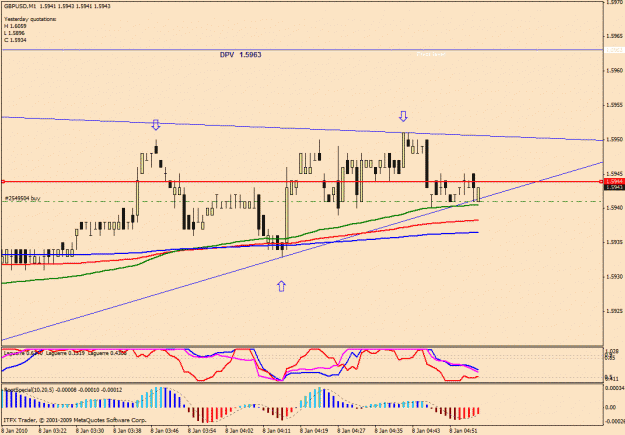Click the #2549504 buy order label
This screenshot has width=625, height=435.
pyautogui.click(x=22, y=198)
